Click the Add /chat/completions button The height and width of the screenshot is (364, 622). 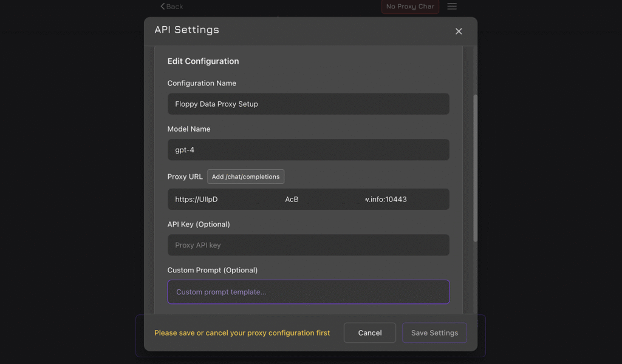(245, 177)
